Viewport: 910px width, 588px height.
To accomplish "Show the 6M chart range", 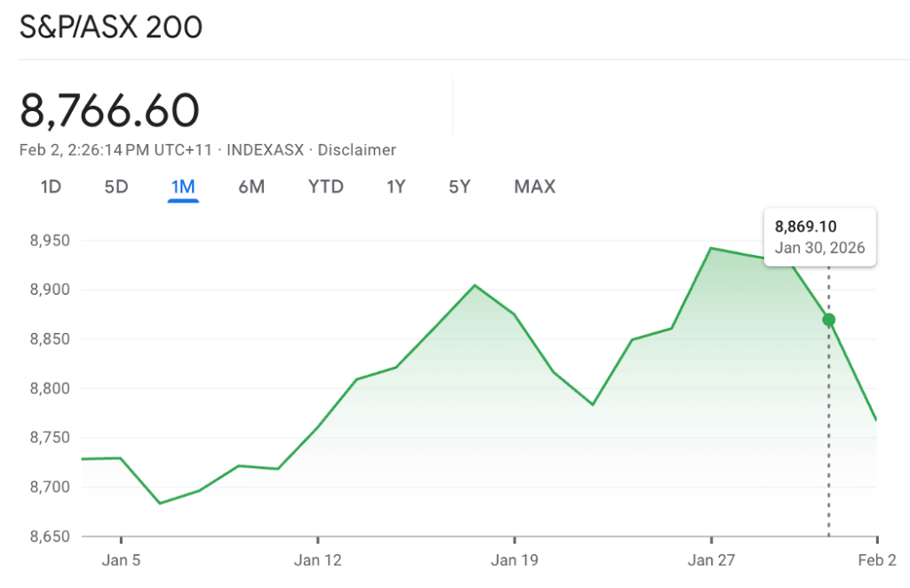I will [x=251, y=187].
